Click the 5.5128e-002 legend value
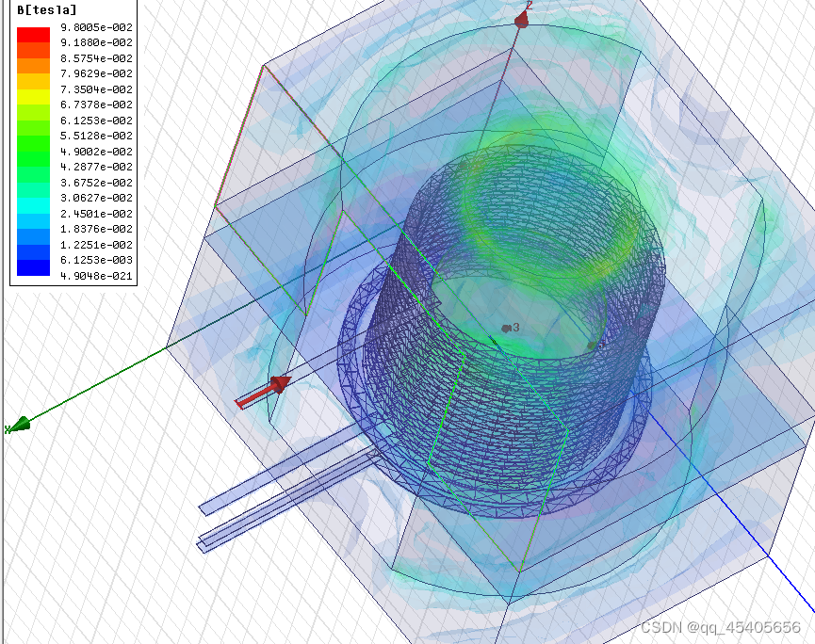The width and height of the screenshot is (815, 644). (x=96, y=136)
